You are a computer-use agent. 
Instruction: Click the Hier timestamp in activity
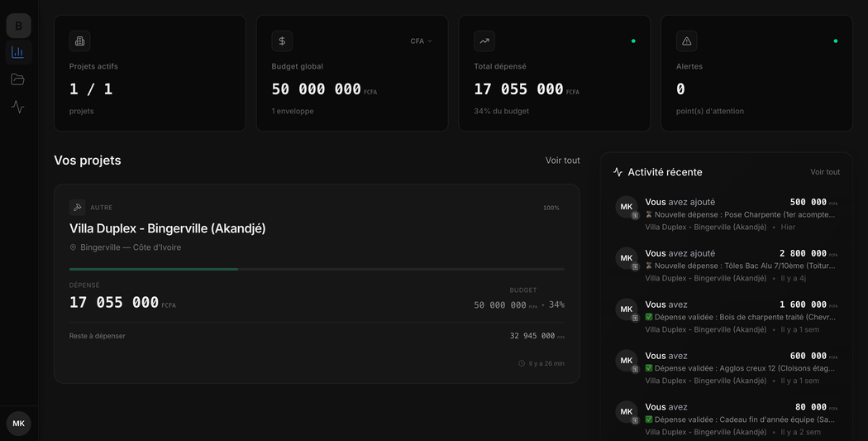pyautogui.click(x=788, y=228)
